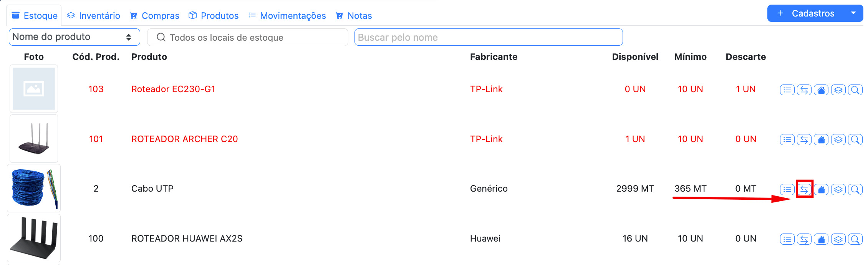Open the Nome do produto sort selector
Image resolution: width=868 pixels, height=265 pixels.
74,37
